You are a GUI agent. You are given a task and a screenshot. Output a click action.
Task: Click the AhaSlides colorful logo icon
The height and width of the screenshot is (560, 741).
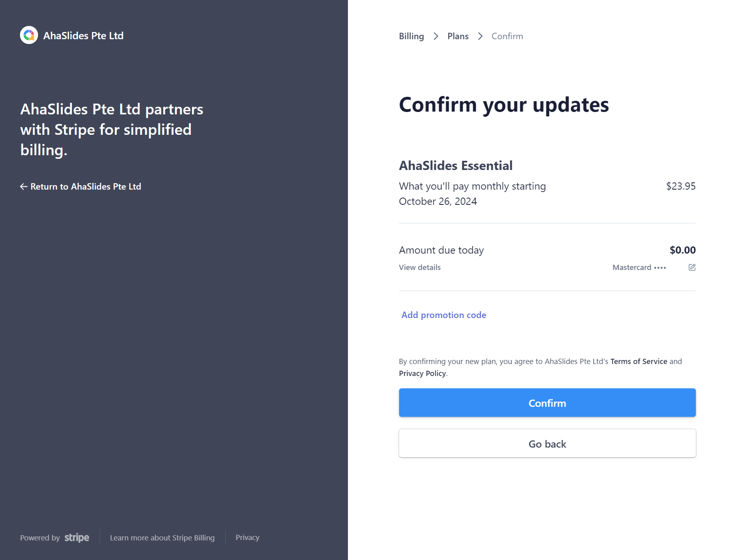tap(29, 35)
